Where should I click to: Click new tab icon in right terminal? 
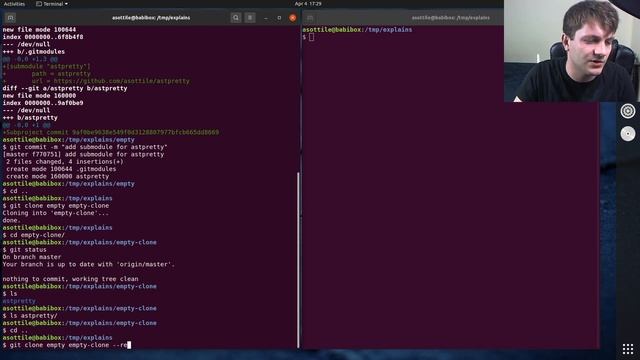(x=310, y=18)
